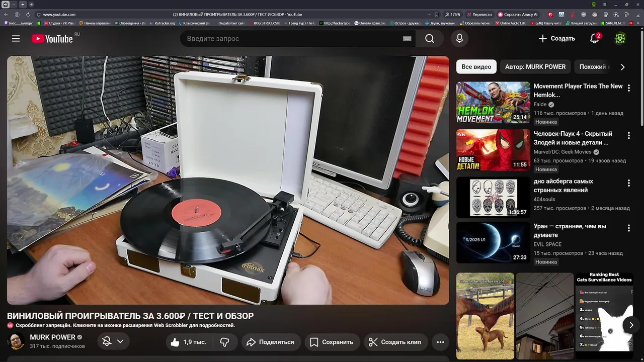Click the Faide channel name
This screenshot has height=362, width=644.
coord(540,105)
